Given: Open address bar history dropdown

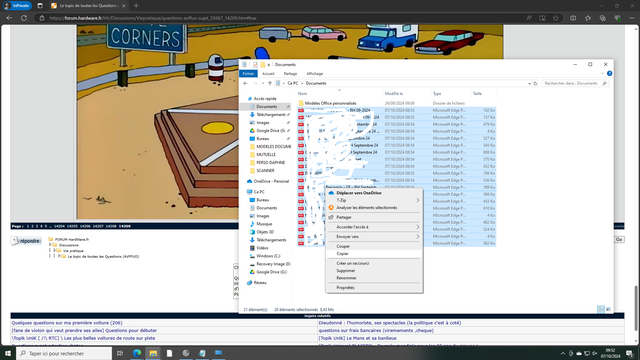Looking at the screenshot, I should (x=529, y=84).
